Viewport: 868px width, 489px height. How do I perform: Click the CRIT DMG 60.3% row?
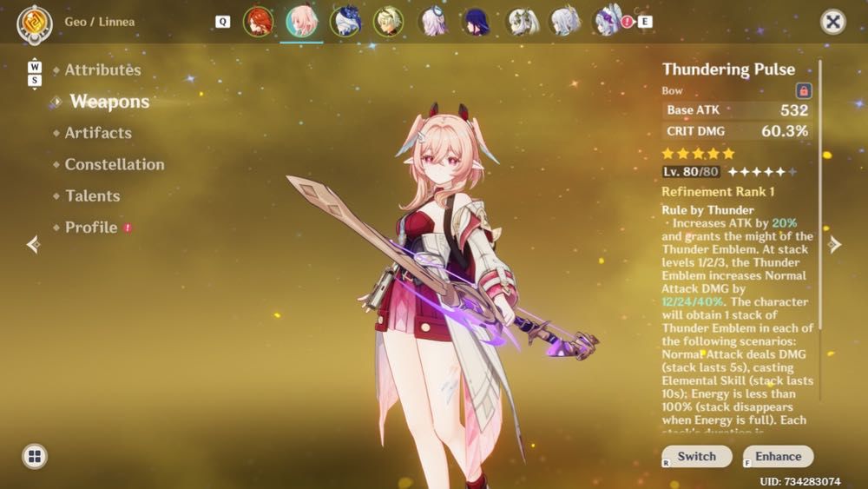737,131
